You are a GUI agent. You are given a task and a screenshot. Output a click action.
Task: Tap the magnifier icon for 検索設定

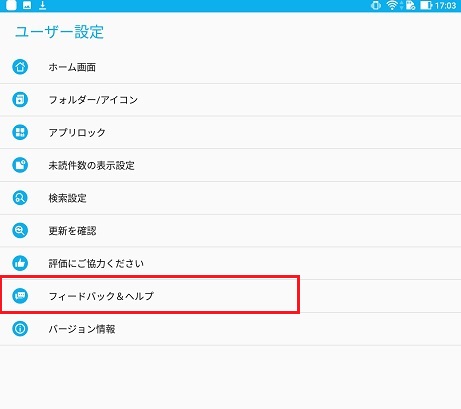pos(20,198)
